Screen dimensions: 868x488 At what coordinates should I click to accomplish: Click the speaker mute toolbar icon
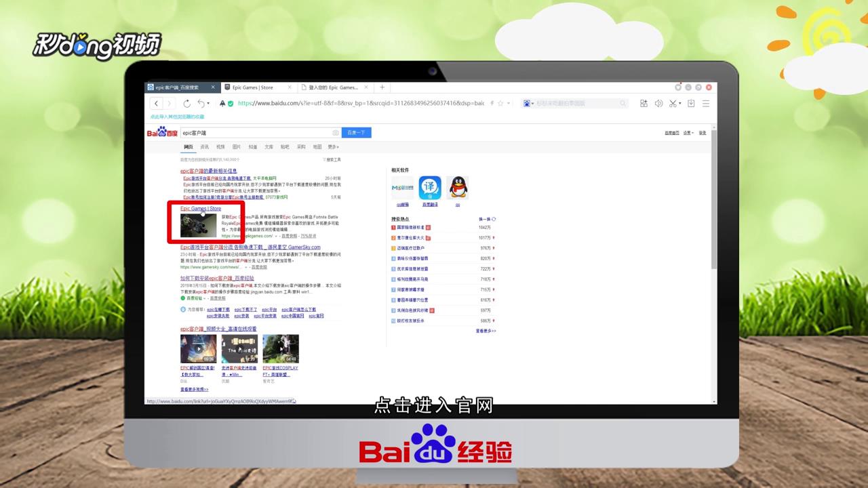point(658,104)
